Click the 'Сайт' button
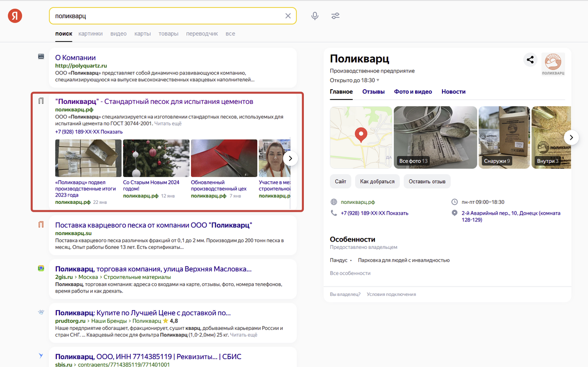 click(x=341, y=181)
